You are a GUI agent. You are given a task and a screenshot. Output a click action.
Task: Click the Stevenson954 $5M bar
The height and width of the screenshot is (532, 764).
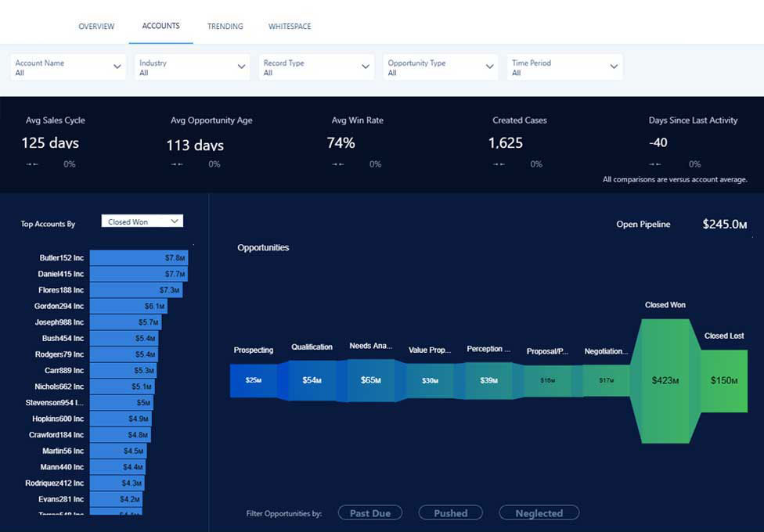121,402
